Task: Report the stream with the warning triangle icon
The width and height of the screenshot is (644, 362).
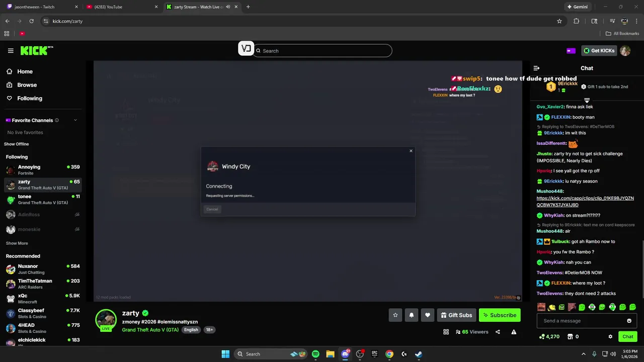Action: tap(514, 332)
